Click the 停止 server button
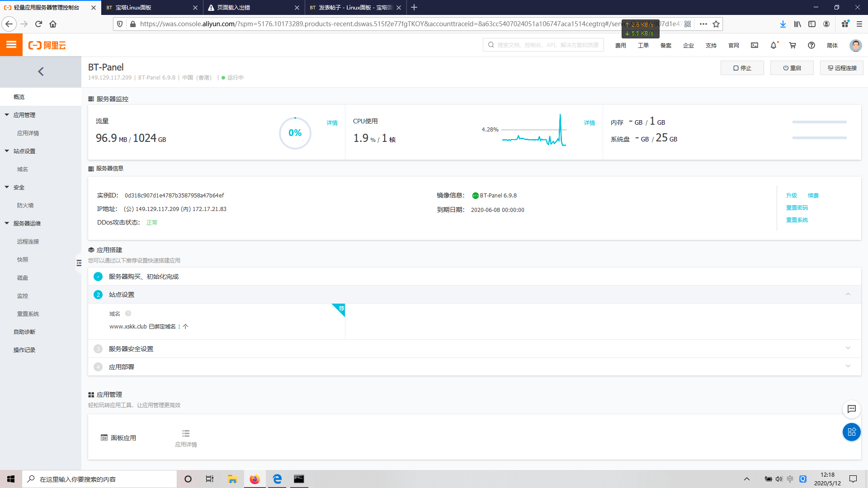Image resolution: width=868 pixels, height=488 pixels. (x=742, y=68)
